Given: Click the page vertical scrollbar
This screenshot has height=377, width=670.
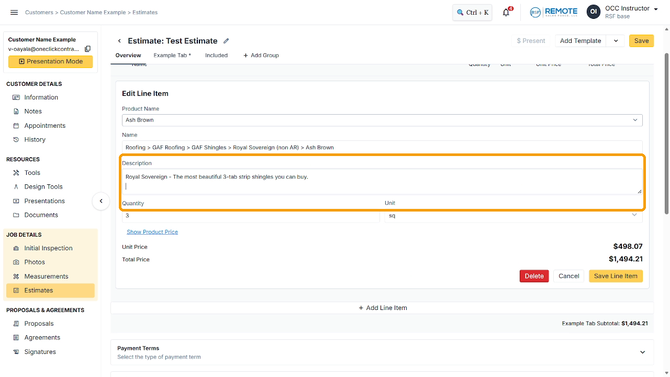Looking at the screenshot, I should 666,133.
